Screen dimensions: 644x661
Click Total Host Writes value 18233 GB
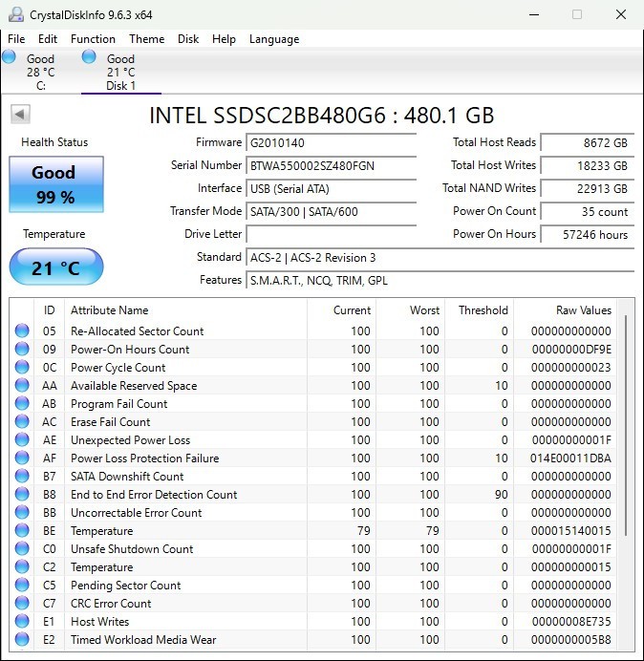[x=587, y=165]
